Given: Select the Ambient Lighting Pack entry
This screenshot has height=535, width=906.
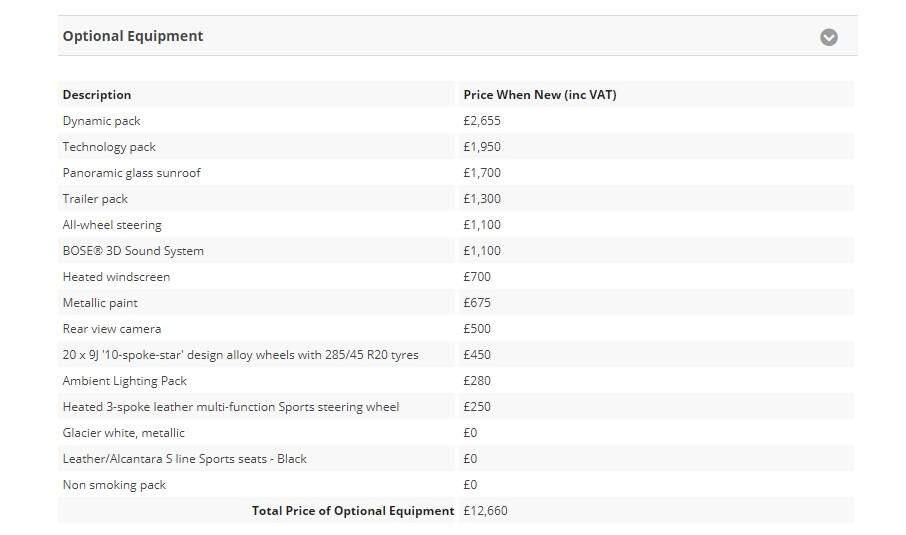Looking at the screenshot, I should click(x=124, y=381).
